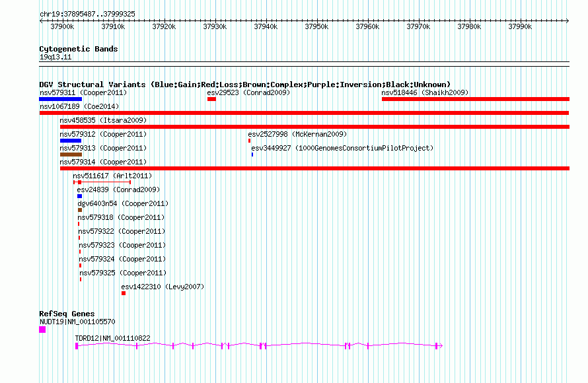Screen dimensions: 588x383
Task: Click the nsv579313 brown complex bar
Action: 71,155
